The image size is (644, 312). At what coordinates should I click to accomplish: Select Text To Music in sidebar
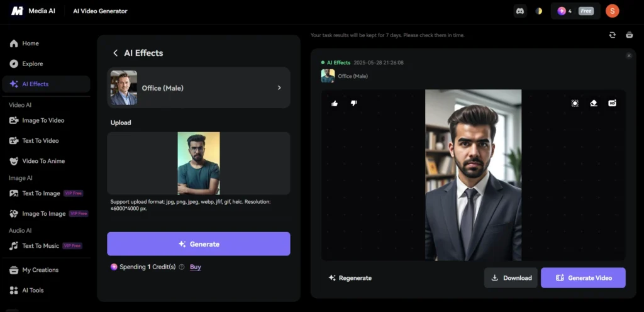pos(40,246)
